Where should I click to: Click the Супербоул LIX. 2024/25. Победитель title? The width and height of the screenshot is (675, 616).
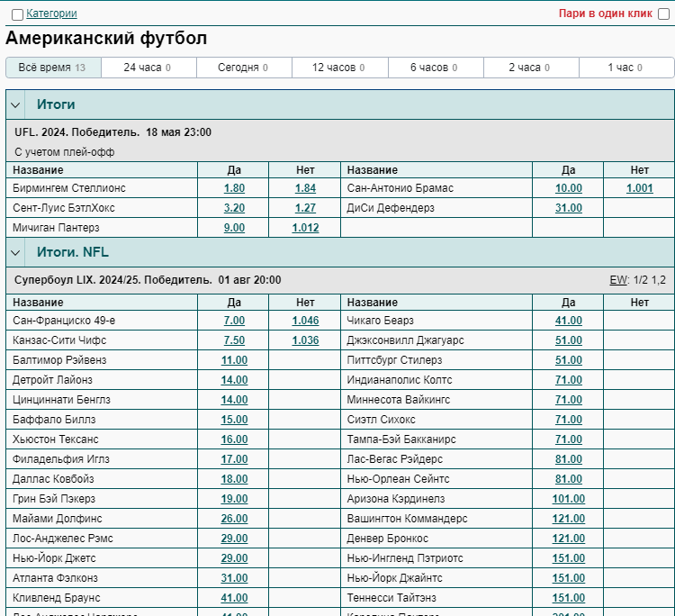113,280
